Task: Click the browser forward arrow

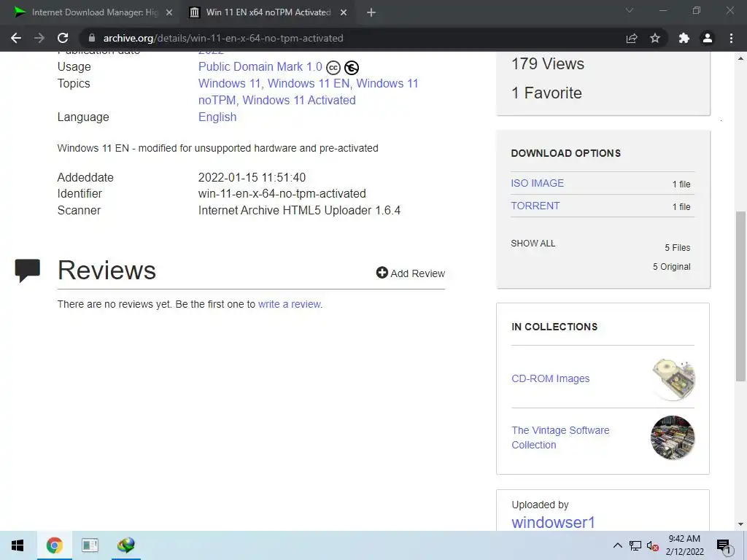Action: 39,38
